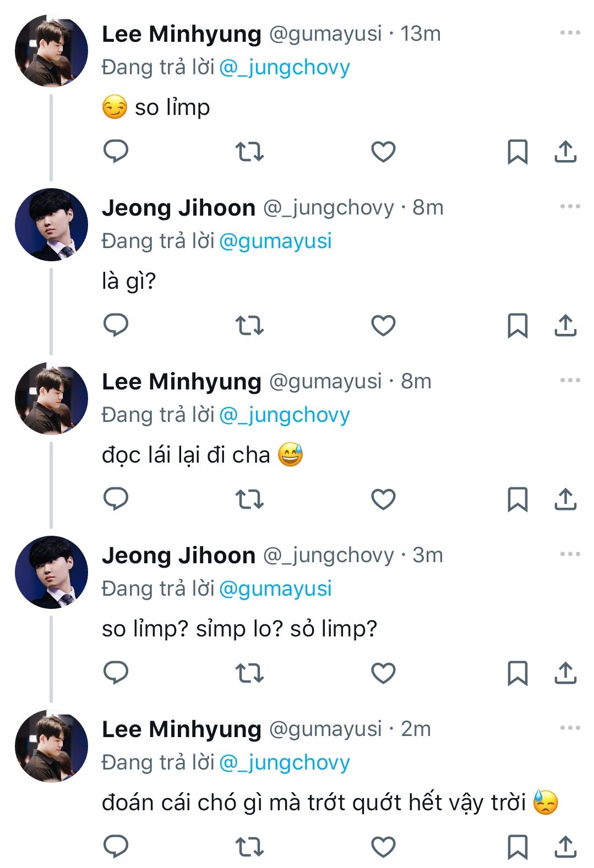Image resolution: width=594 pixels, height=868 pixels.
Task: Share the "là gì?" tweet
Action: 565,325
